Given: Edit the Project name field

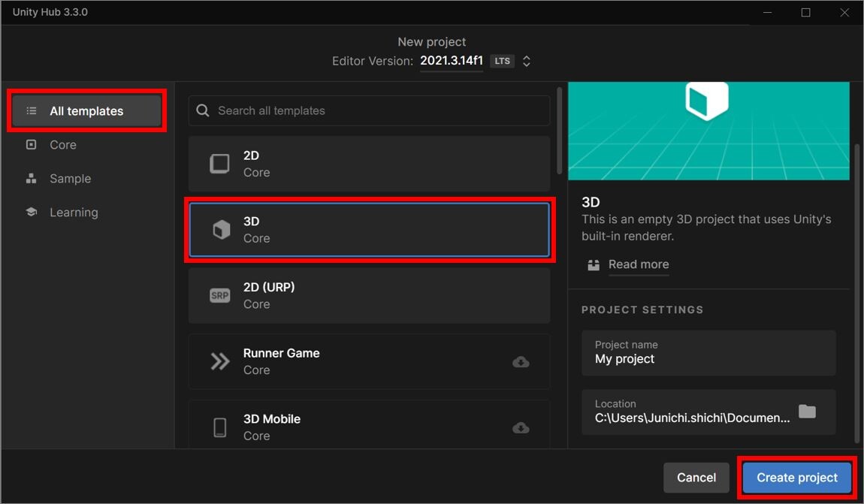Looking at the screenshot, I should [708, 353].
